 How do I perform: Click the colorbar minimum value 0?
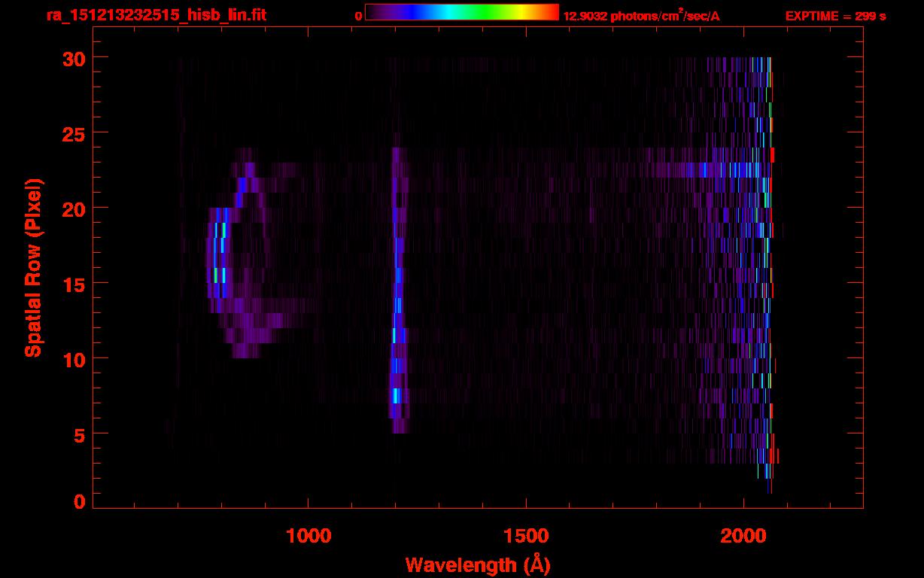(x=359, y=16)
